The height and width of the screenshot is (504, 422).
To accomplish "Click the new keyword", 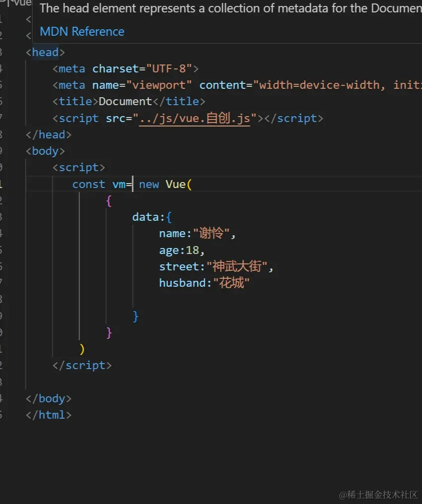I will click(149, 185).
